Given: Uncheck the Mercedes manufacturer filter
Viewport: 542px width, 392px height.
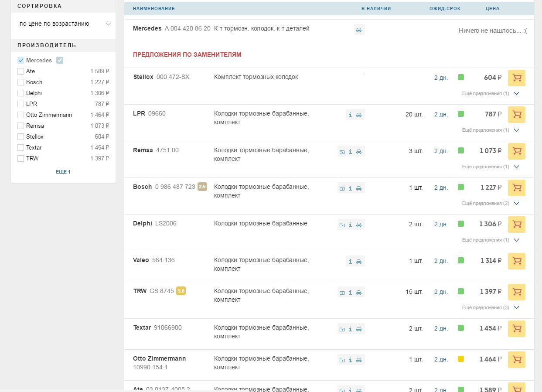Looking at the screenshot, I should (x=20, y=61).
